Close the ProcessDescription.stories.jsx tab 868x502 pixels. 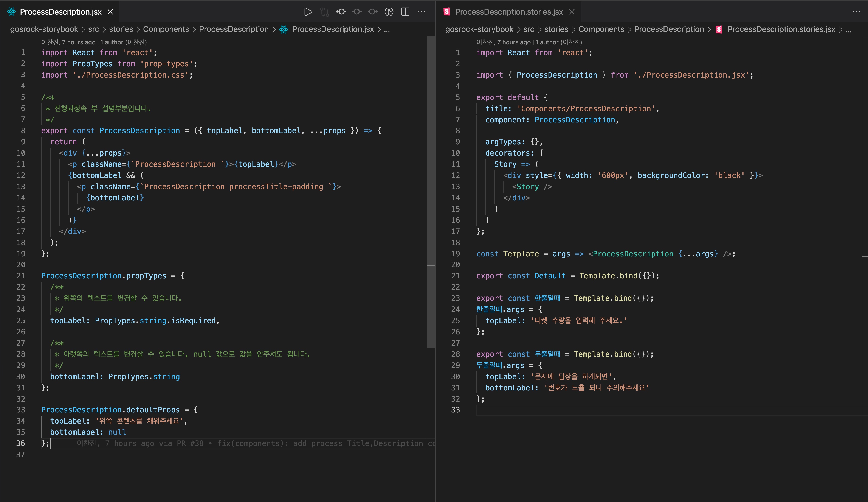(x=572, y=12)
